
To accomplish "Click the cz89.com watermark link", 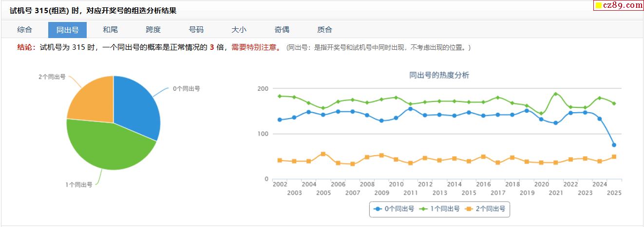I will pyautogui.click(x=618, y=5).
